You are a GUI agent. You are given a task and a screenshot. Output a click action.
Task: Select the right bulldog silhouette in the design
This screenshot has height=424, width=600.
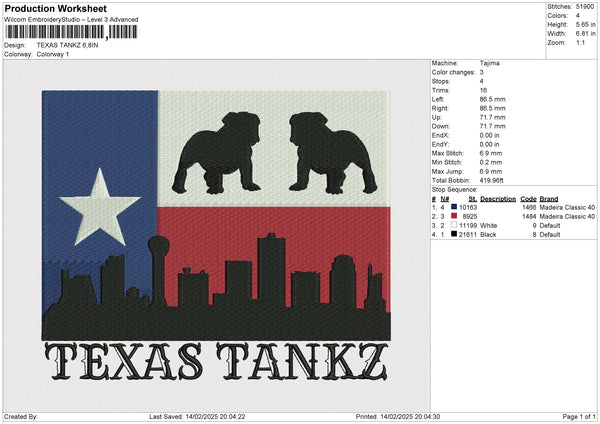tap(333, 153)
